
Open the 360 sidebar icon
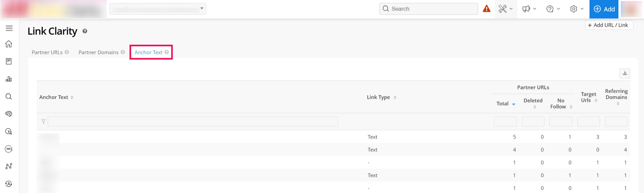pyautogui.click(x=9, y=149)
